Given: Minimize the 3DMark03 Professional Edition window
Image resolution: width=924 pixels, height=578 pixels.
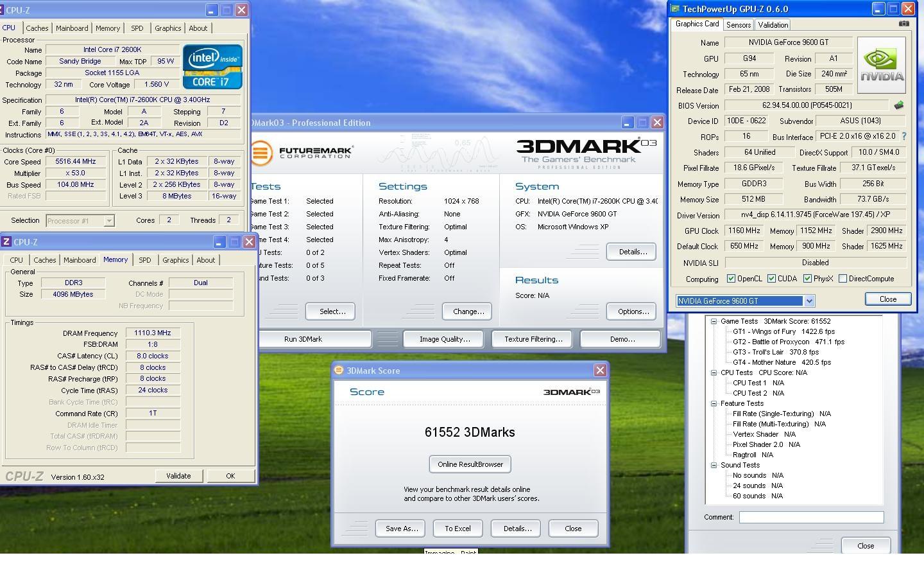Looking at the screenshot, I should click(627, 122).
